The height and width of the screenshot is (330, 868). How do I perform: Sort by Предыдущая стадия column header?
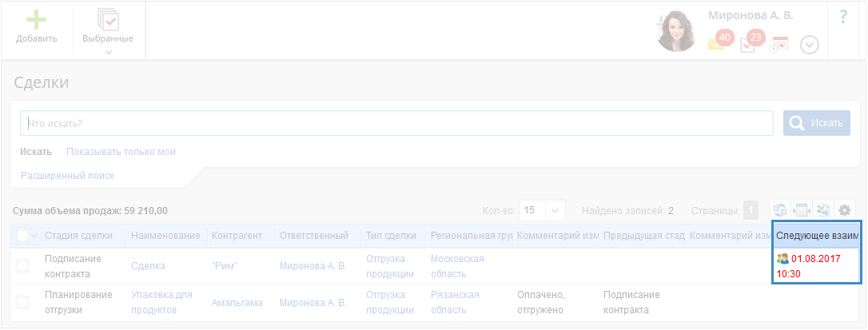[x=644, y=236]
